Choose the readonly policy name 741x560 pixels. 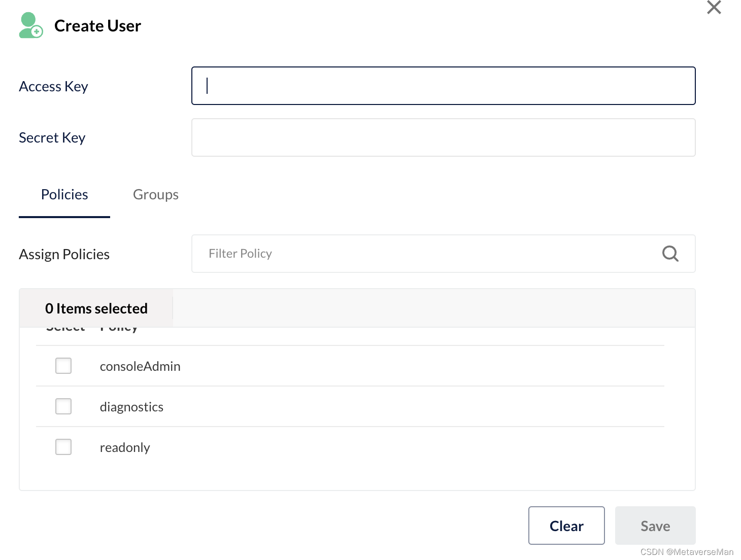point(125,447)
